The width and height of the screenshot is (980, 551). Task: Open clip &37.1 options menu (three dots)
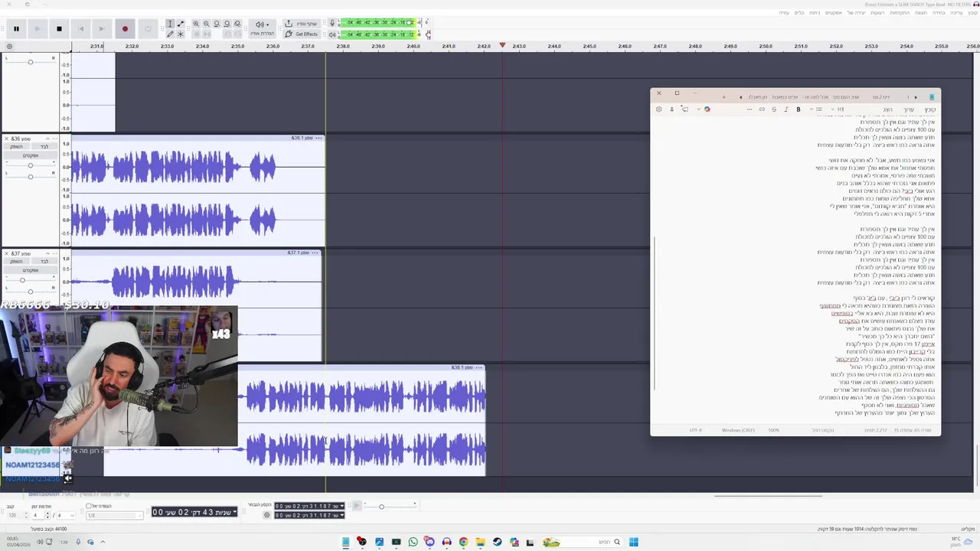[315, 253]
